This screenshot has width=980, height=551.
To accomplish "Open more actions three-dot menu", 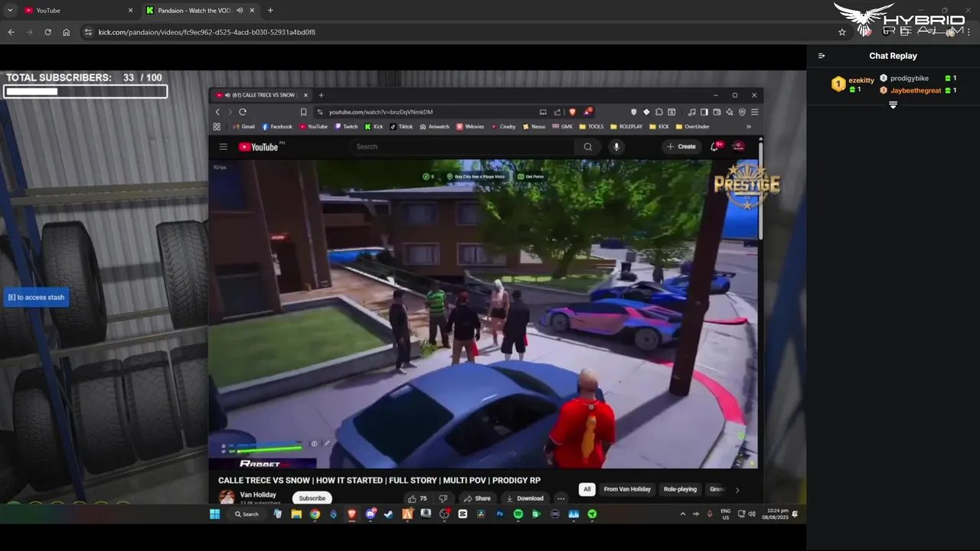I will point(561,498).
